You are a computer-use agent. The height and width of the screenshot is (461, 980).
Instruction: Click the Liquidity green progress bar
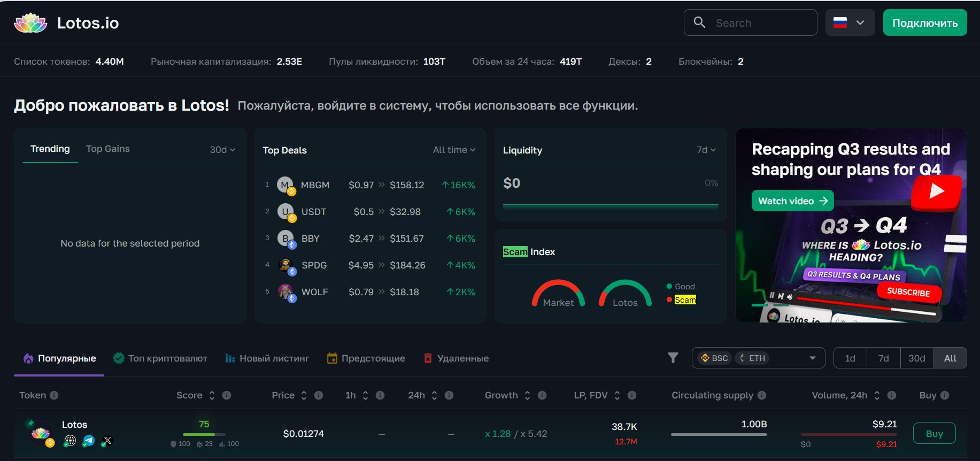(611, 205)
